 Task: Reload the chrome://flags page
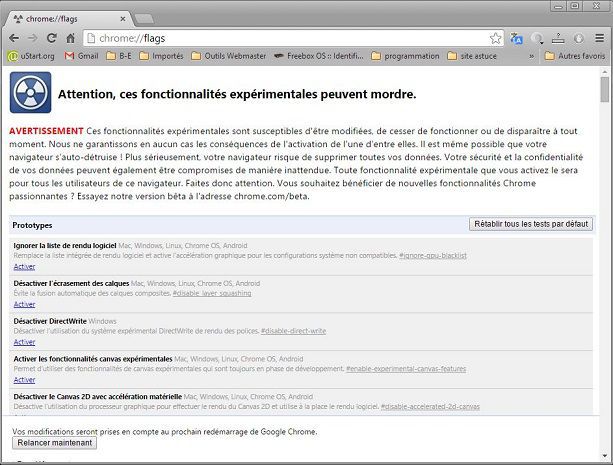pyautogui.click(x=51, y=38)
